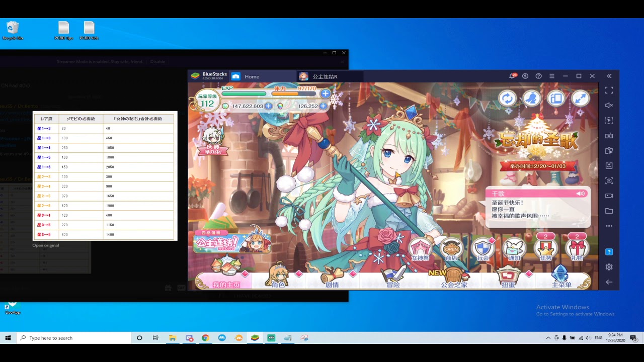Screen dimensions: 644x362
Task: Open Chrome from the taskbar
Action: coord(205,338)
